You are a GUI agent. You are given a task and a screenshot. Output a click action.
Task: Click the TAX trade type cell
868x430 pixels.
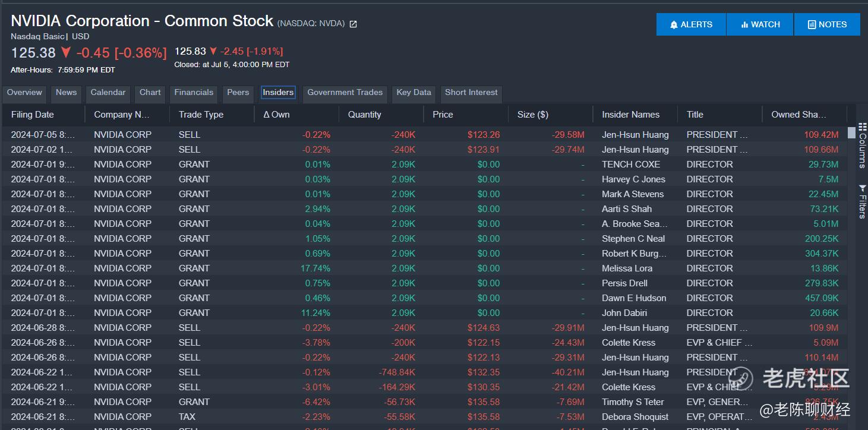click(x=187, y=417)
